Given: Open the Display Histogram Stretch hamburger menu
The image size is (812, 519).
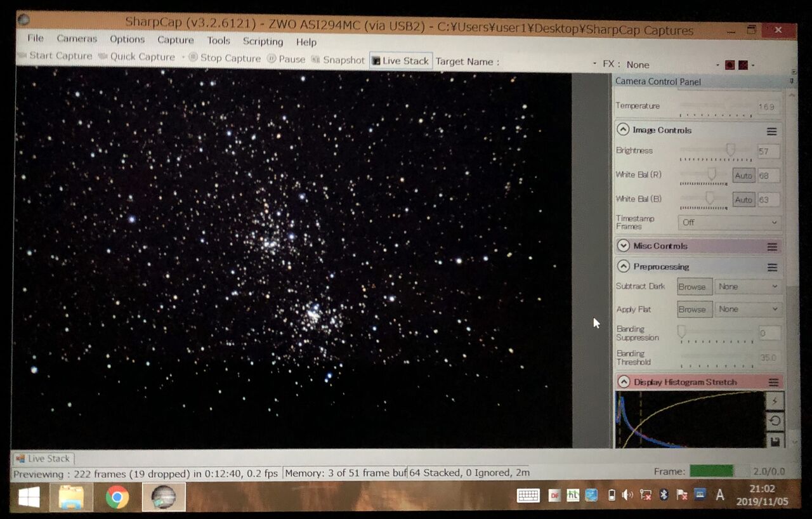Looking at the screenshot, I should tap(773, 383).
